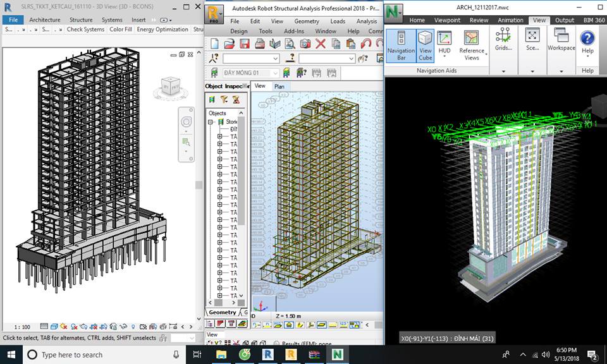Click bar selection question-mark icon in Robot
607x364 pixels.
(x=290, y=58)
